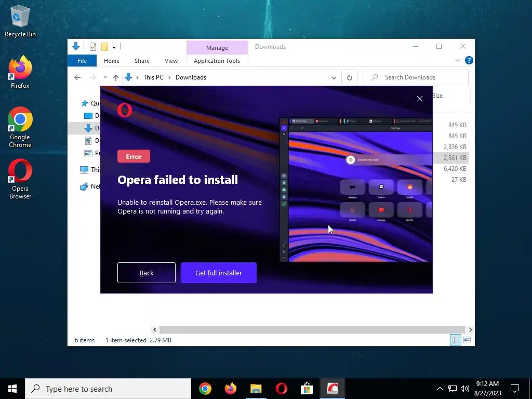
Task: Click the network icon in system tray
Action: pyautogui.click(x=453, y=389)
